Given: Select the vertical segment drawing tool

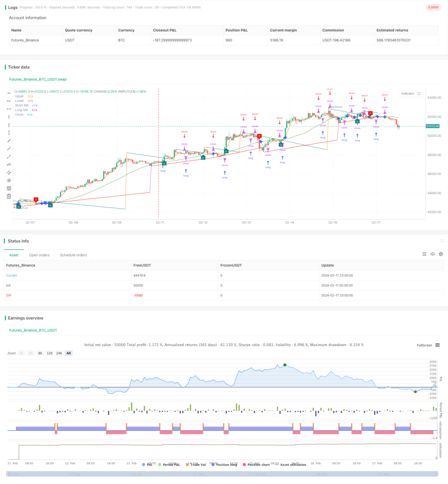Looking at the screenshot, I should click(x=9, y=132).
